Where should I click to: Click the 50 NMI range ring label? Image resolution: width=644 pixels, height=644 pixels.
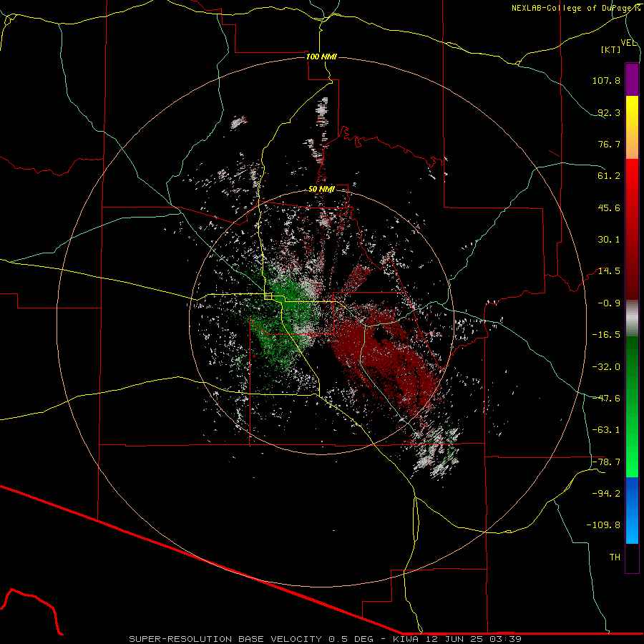(x=321, y=189)
